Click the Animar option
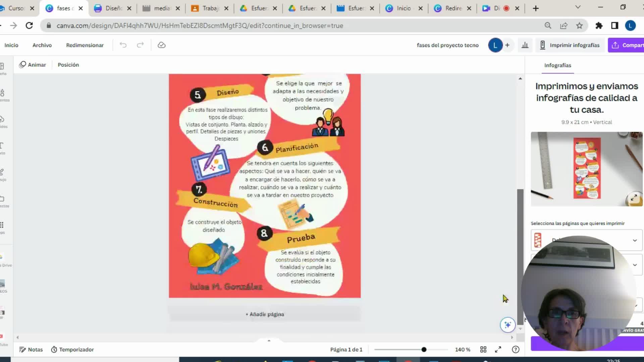 click(x=33, y=65)
